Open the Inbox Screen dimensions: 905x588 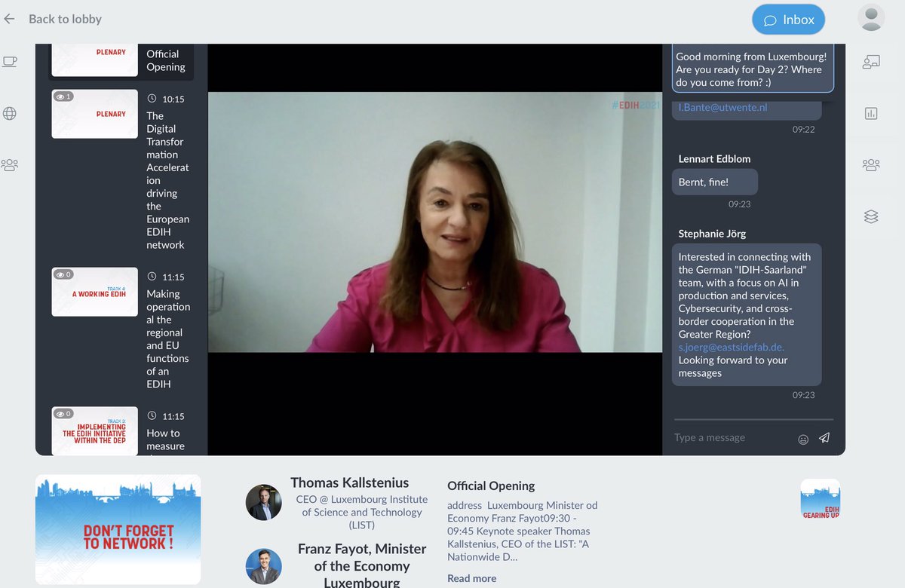pyautogui.click(x=789, y=20)
